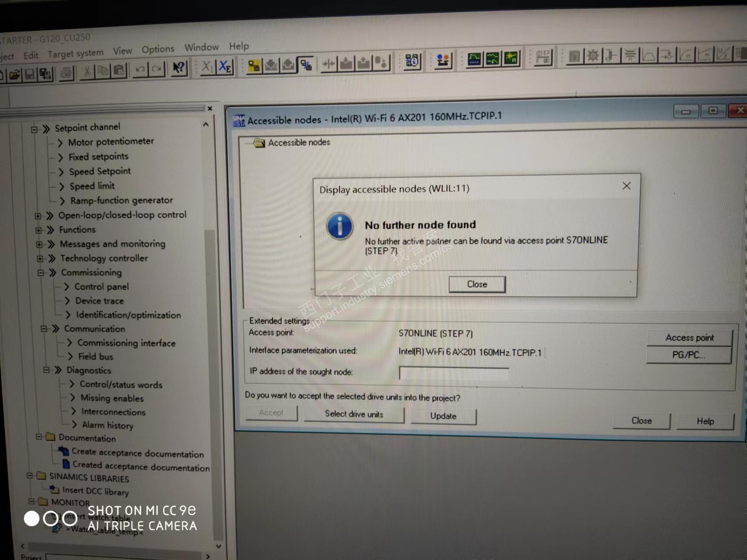Viewport: 747px width, 560px height.
Task: Open the View menu
Action: tap(123, 51)
